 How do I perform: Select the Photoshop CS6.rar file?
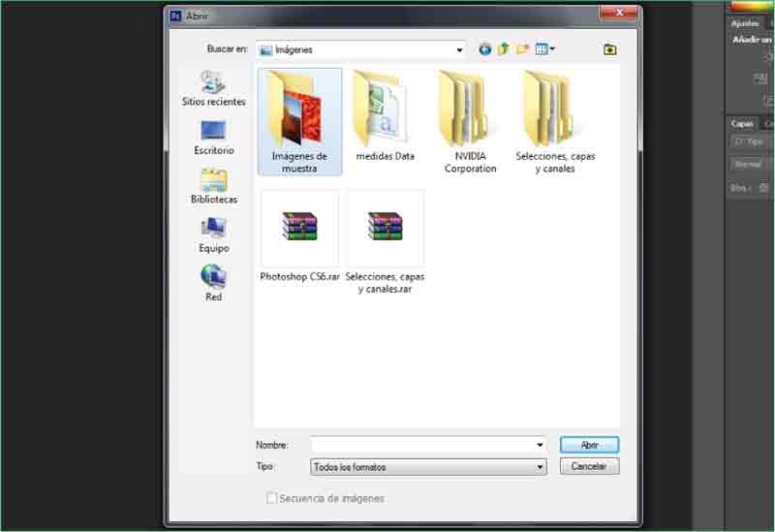299,235
